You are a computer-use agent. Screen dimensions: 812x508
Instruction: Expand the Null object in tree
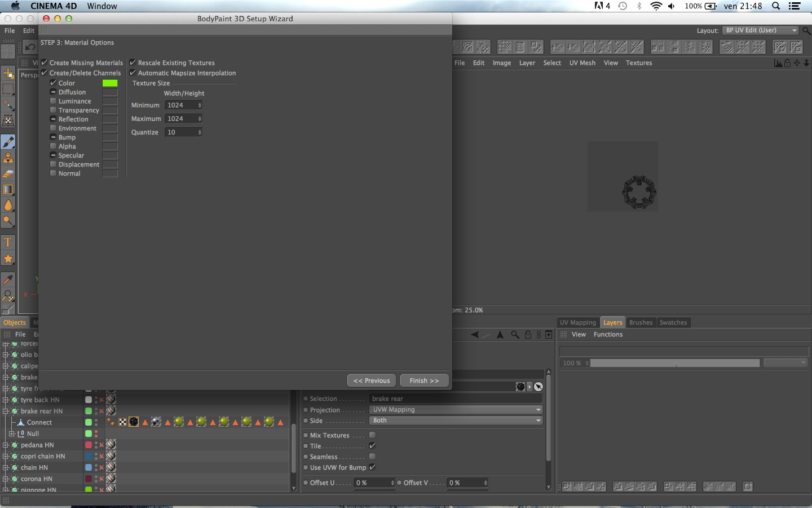coord(12,434)
